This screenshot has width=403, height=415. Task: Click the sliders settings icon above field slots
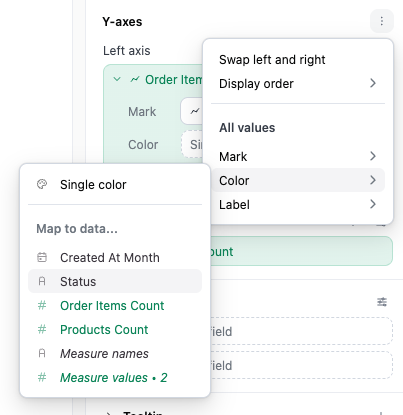point(382,302)
